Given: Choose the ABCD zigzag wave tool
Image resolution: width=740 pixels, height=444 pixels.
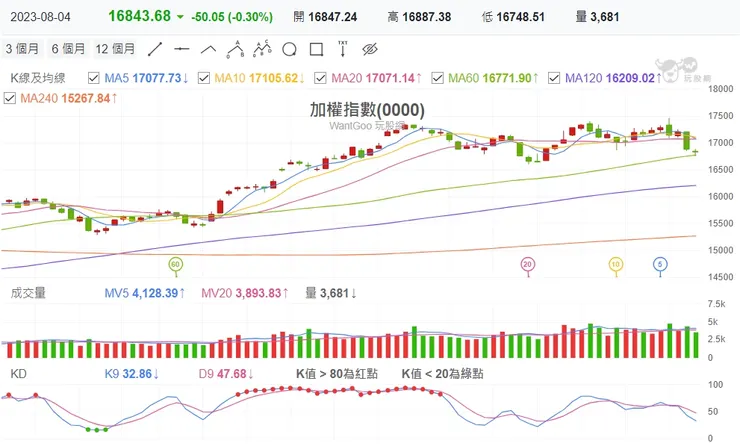Looking at the screenshot, I should point(262,48).
